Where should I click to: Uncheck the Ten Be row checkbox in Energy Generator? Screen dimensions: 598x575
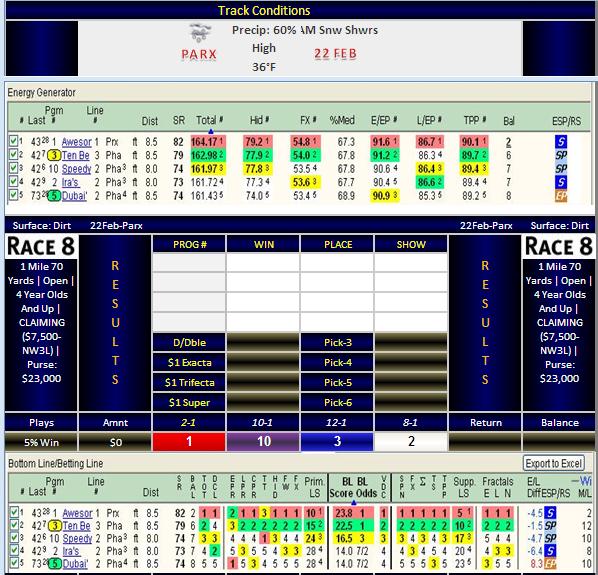tap(13, 155)
